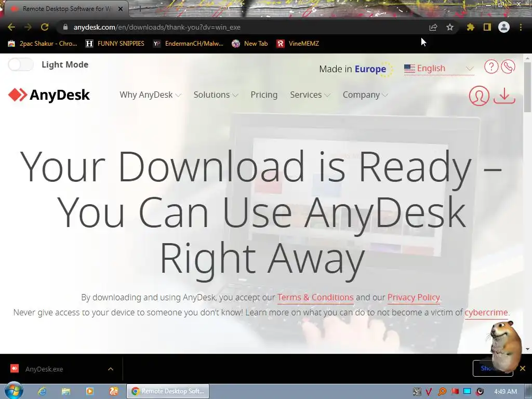Open the New Tab bookmark
This screenshot has height=399, width=532.
[x=250, y=44]
